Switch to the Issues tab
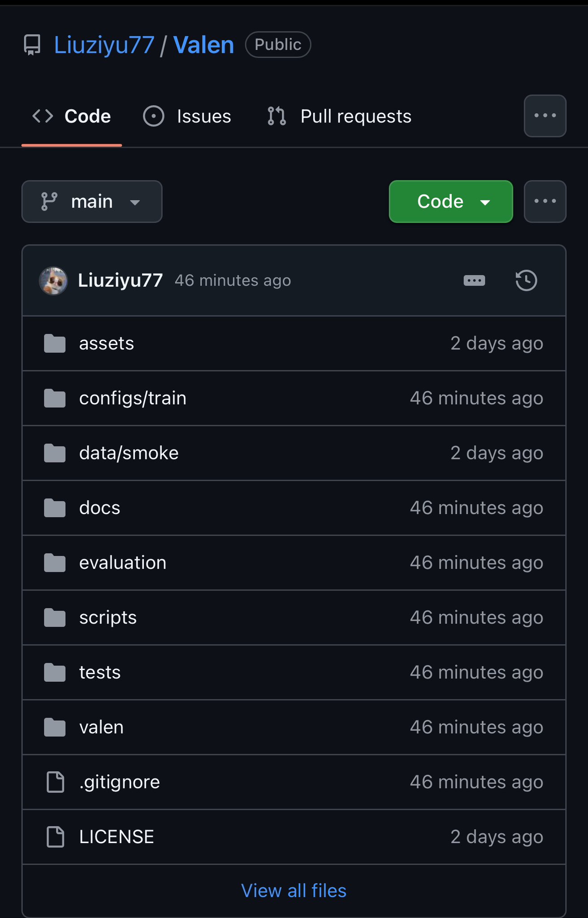 187,117
